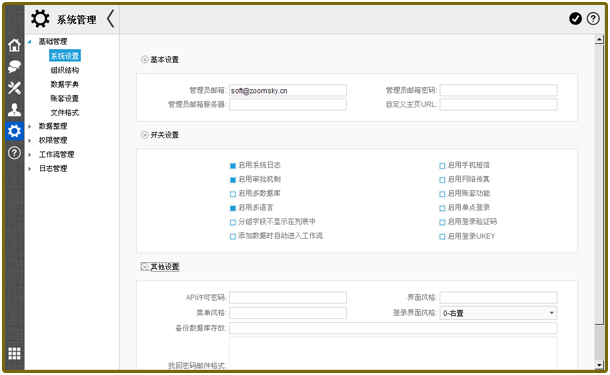Screen dimensions: 610x375
Task: Click the 备份数据库存放 input field
Action: [x=393, y=328]
